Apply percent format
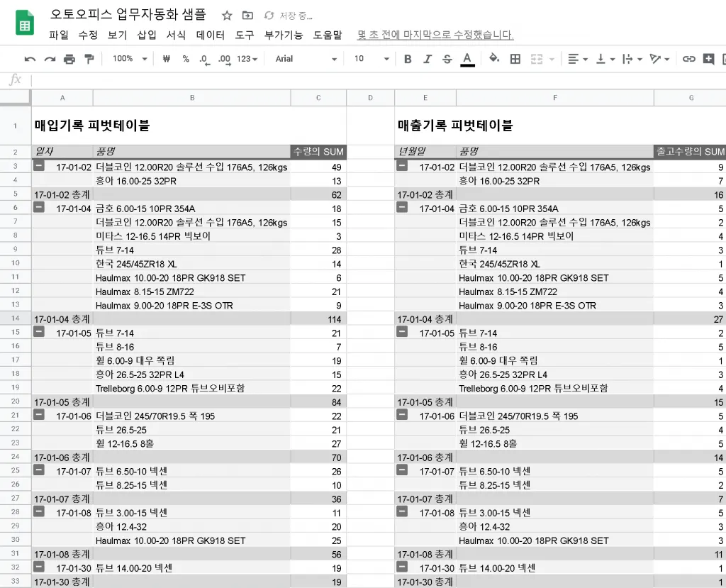 coord(186,59)
